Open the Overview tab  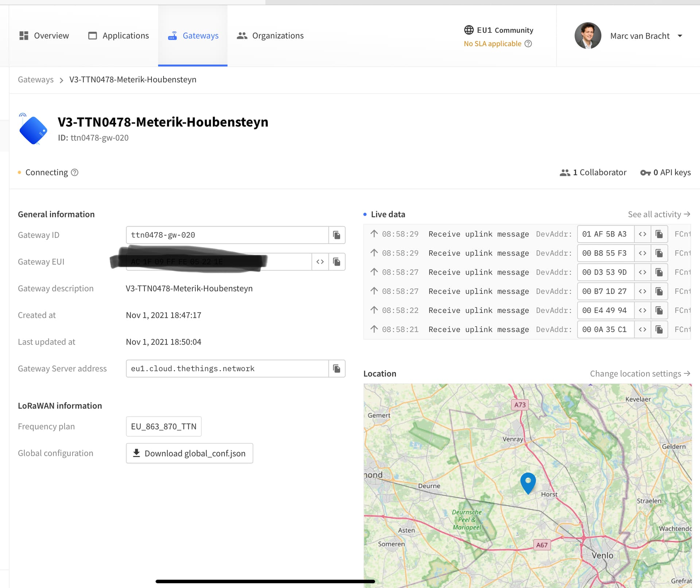pyautogui.click(x=44, y=36)
